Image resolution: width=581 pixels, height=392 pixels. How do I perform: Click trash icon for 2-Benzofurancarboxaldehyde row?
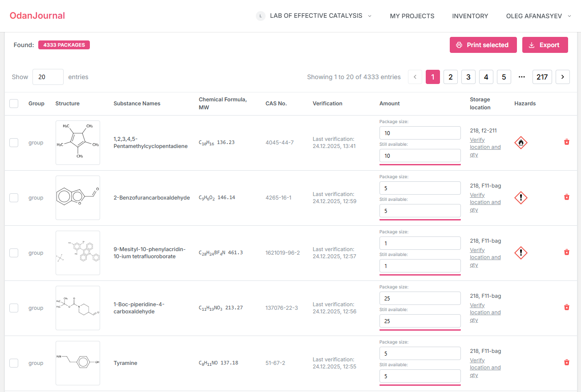[x=566, y=197]
